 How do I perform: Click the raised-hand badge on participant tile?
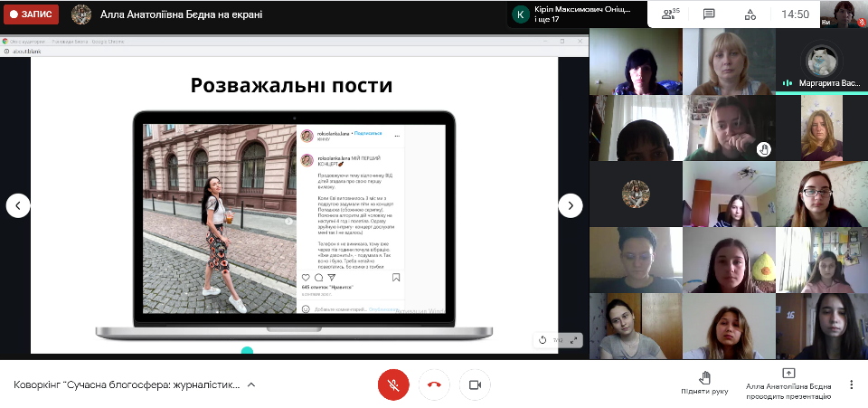point(764,149)
